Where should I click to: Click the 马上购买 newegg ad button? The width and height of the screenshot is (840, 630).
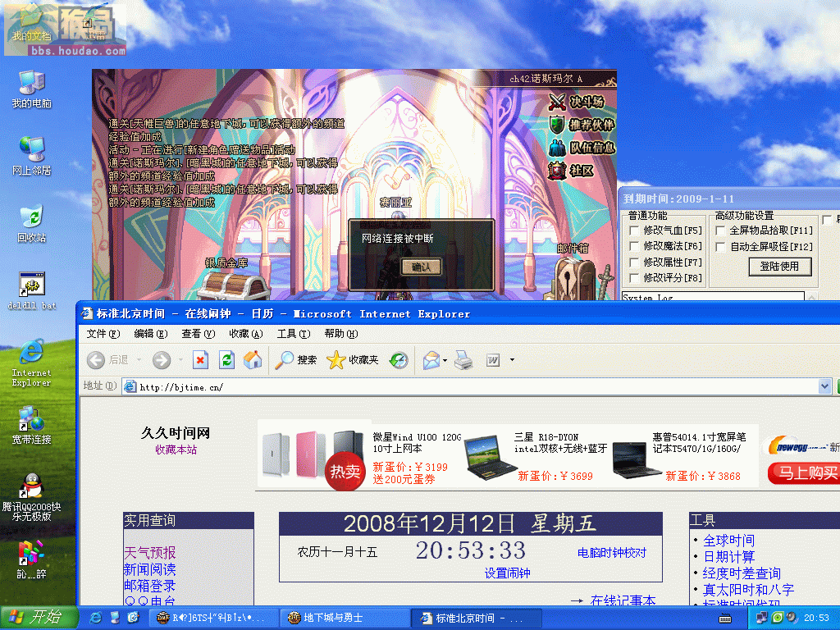coord(804,473)
